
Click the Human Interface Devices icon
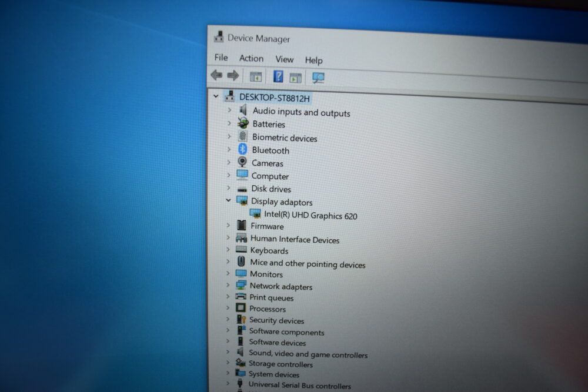[242, 237]
